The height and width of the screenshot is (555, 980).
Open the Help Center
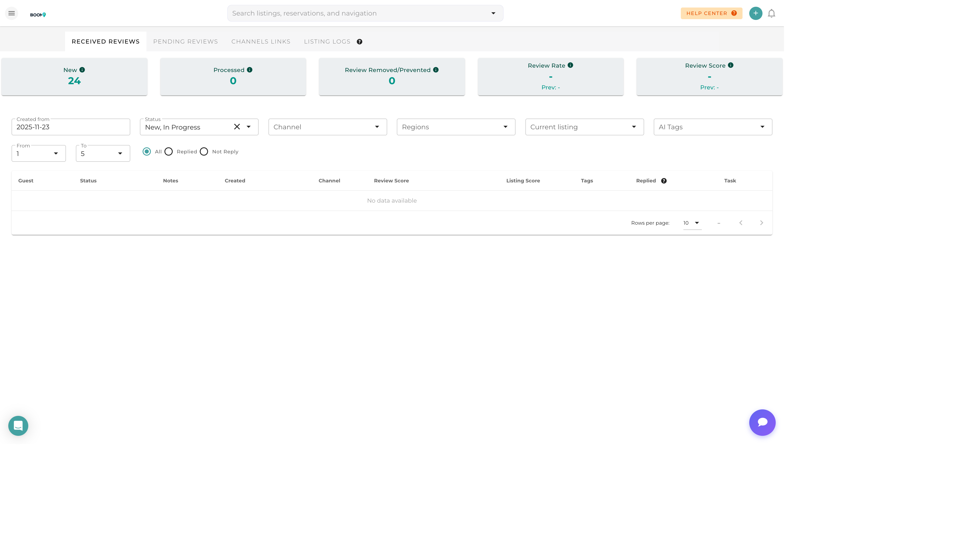click(711, 13)
